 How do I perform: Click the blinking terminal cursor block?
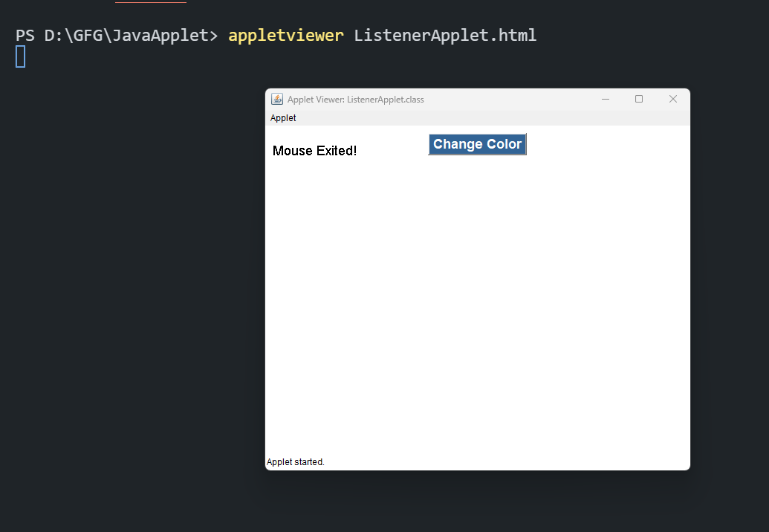tap(21, 56)
